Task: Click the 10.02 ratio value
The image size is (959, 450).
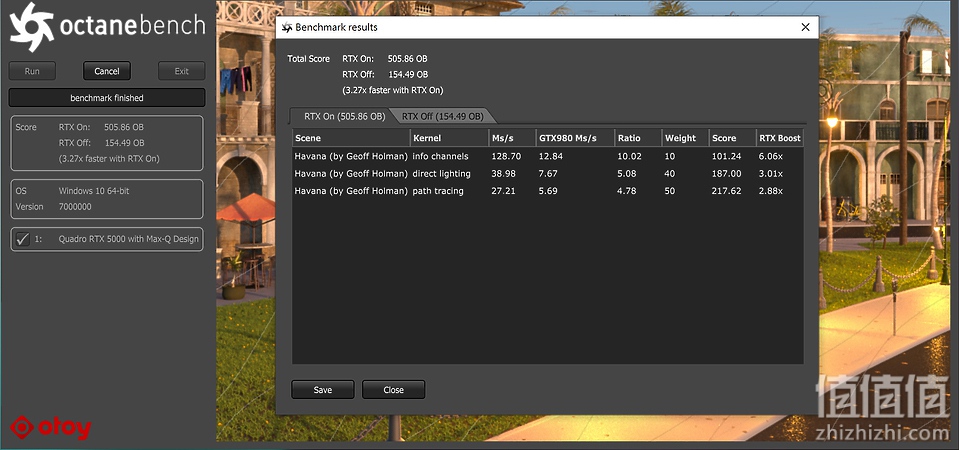Action: [629, 157]
